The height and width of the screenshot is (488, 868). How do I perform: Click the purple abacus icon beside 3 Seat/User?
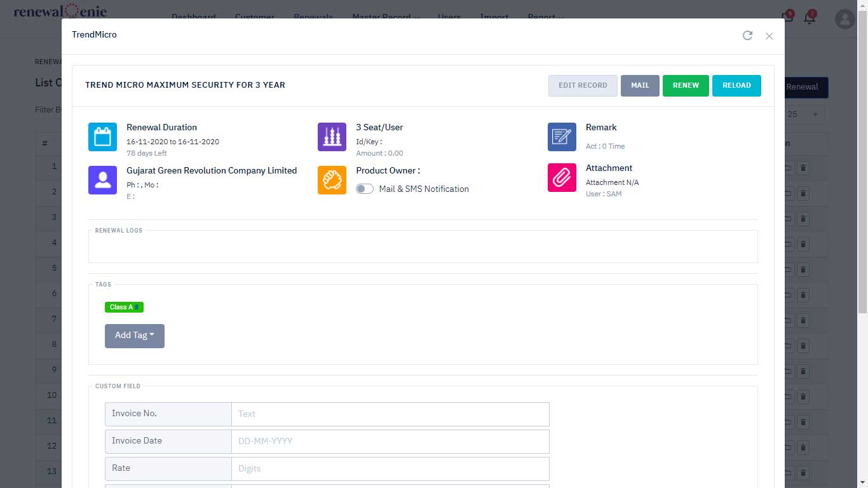(332, 137)
